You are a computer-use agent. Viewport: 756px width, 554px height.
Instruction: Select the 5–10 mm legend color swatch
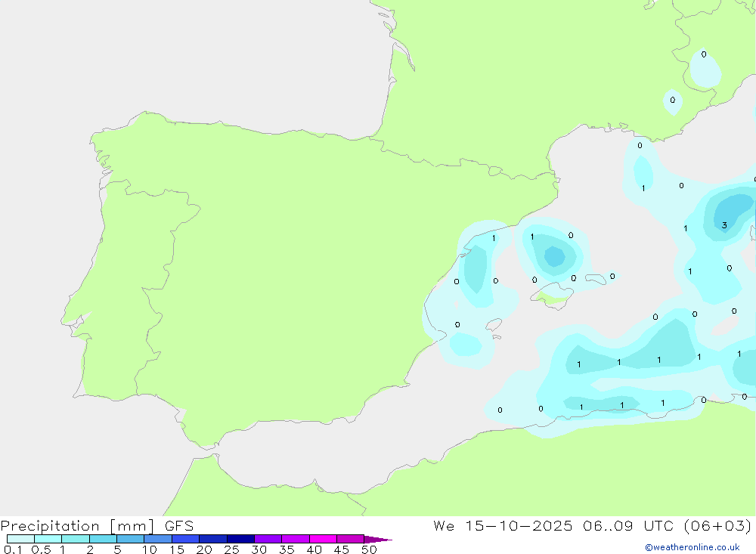click(131, 539)
